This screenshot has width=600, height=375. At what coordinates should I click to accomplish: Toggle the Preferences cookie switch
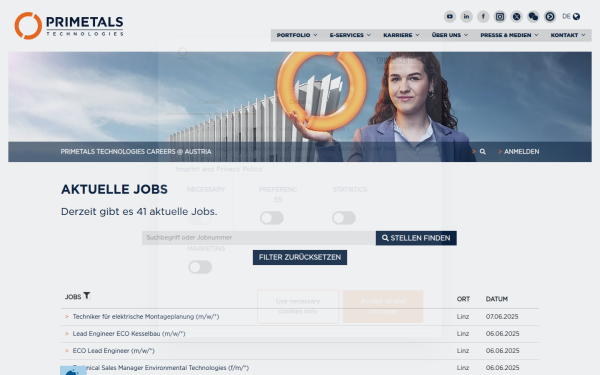(272, 218)
